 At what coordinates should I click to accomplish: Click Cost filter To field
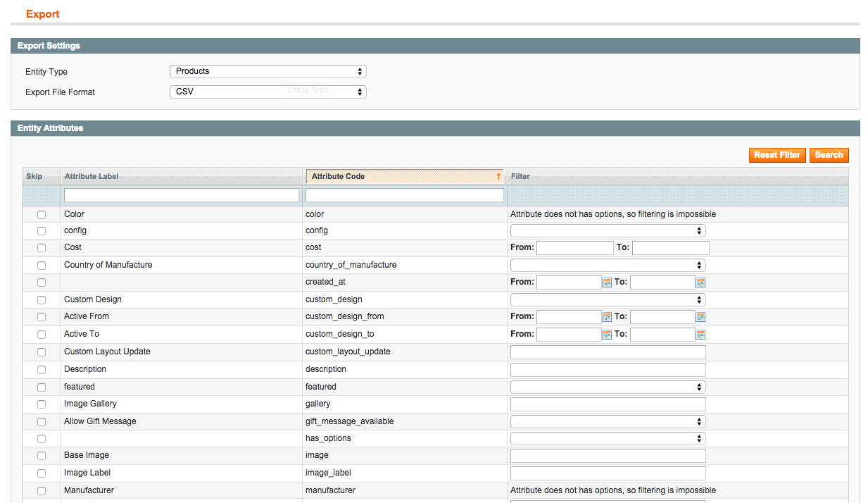[671, 247]
